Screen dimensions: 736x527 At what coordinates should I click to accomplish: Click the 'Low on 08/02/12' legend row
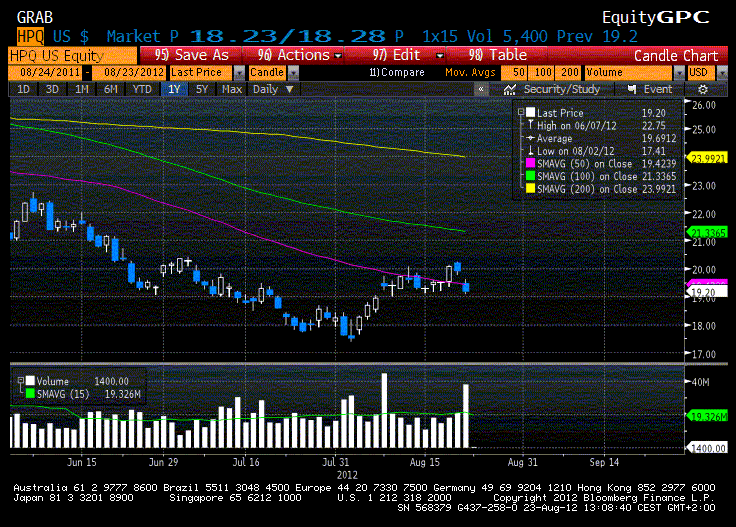[x=603, y=151]
